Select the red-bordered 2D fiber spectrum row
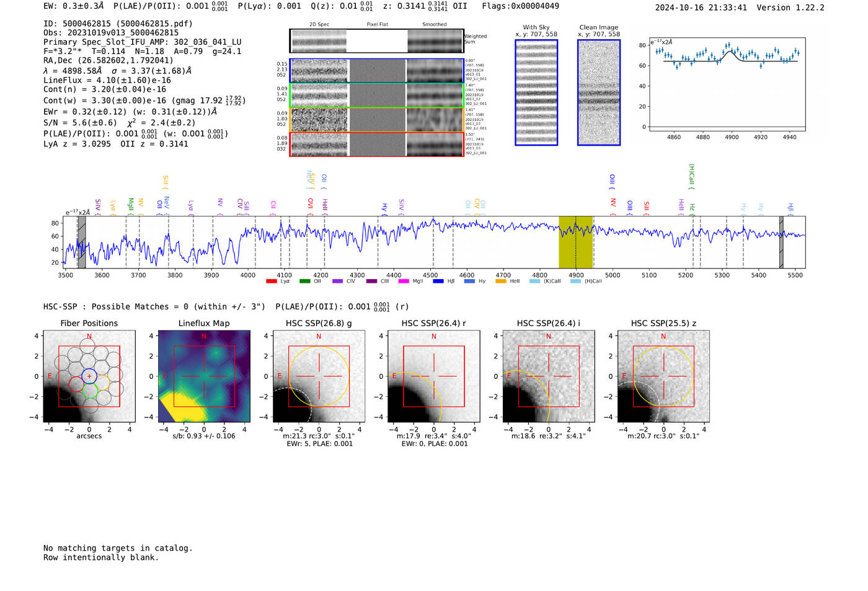This screenshot has width=868, height=591. pos(376,144)
